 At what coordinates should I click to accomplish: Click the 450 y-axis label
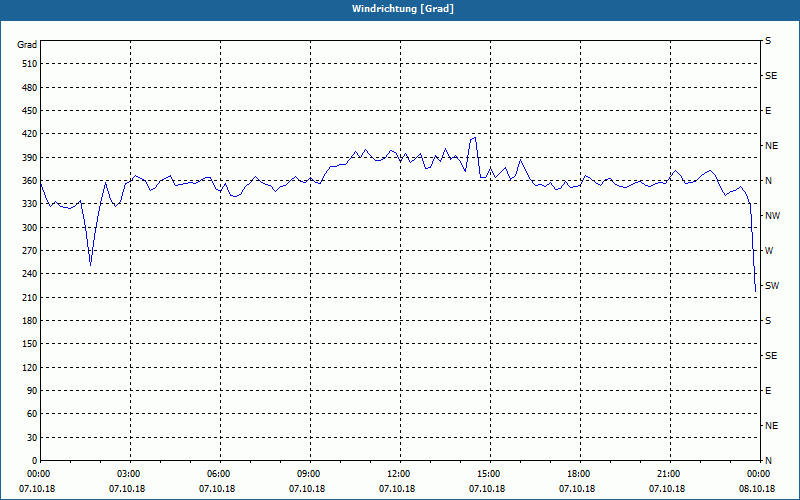[x=30, y=111]
